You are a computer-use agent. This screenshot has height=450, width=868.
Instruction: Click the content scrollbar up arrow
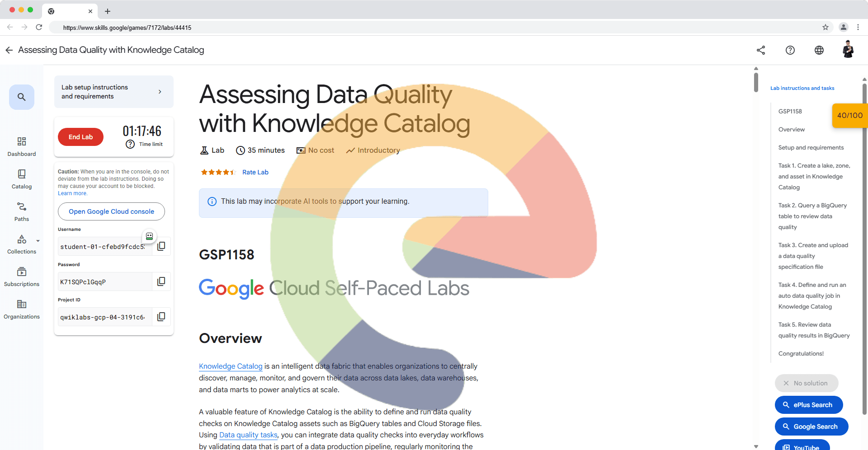tap(756, 69)
